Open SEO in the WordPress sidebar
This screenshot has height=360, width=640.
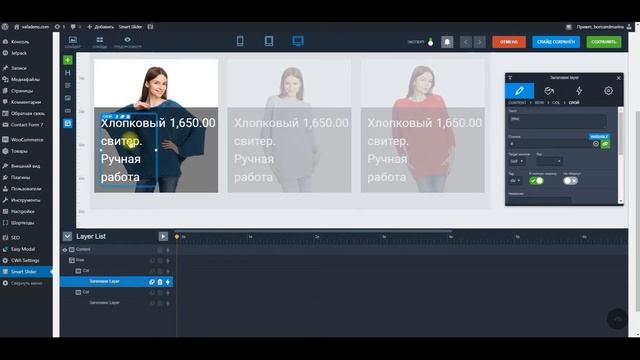click(15, 238)
